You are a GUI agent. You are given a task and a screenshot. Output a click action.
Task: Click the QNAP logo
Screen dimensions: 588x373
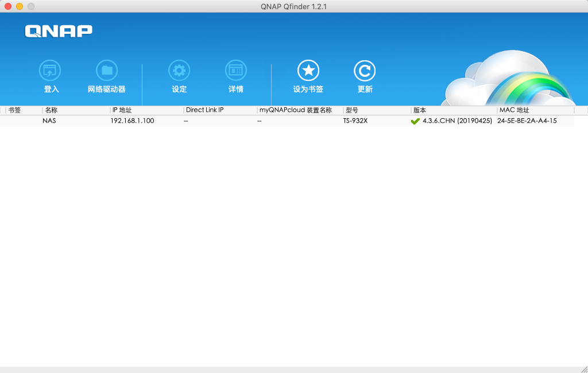tap(59, 31)
